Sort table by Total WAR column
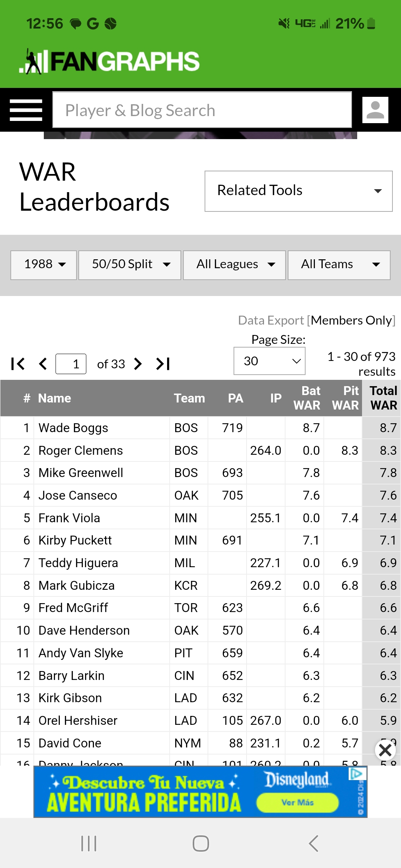This screenshot has height=868, width=401. point(383,398)
